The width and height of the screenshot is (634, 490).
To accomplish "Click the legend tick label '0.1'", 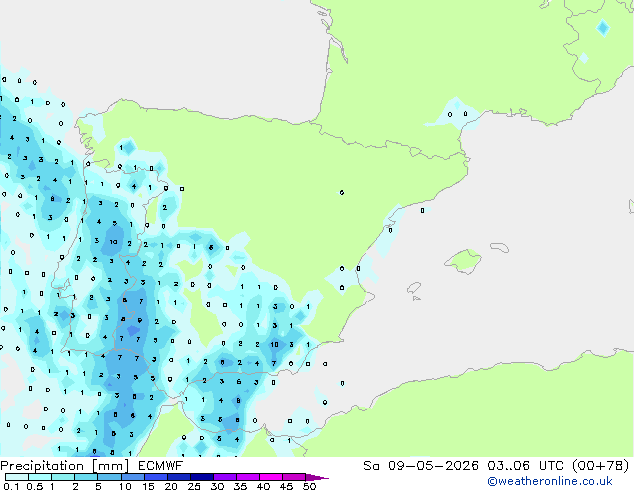I will click(x=11, y=486).
